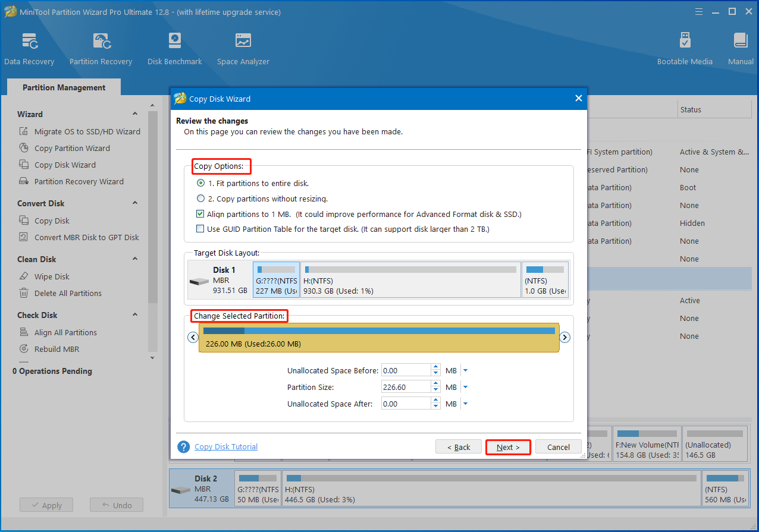This screenshot has height=532, width=759.
Task: Select 'Fit partitions to entire disk' option
Action: coord(200,183)
